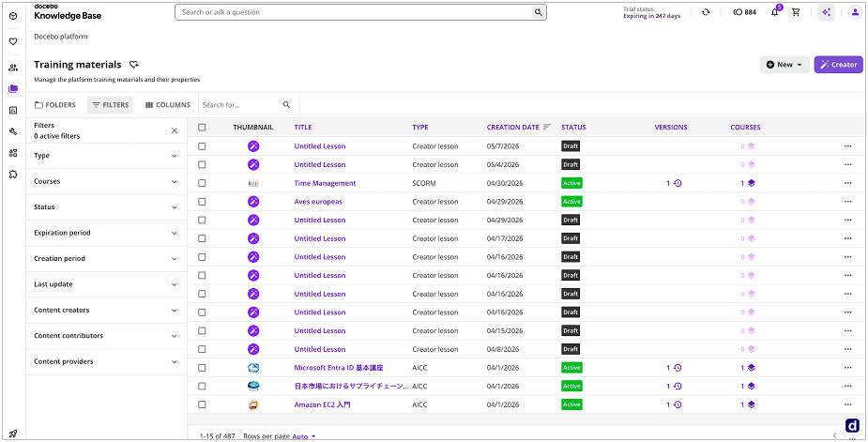Open the puzzle piece extensions icon

(x=13, y=174)
